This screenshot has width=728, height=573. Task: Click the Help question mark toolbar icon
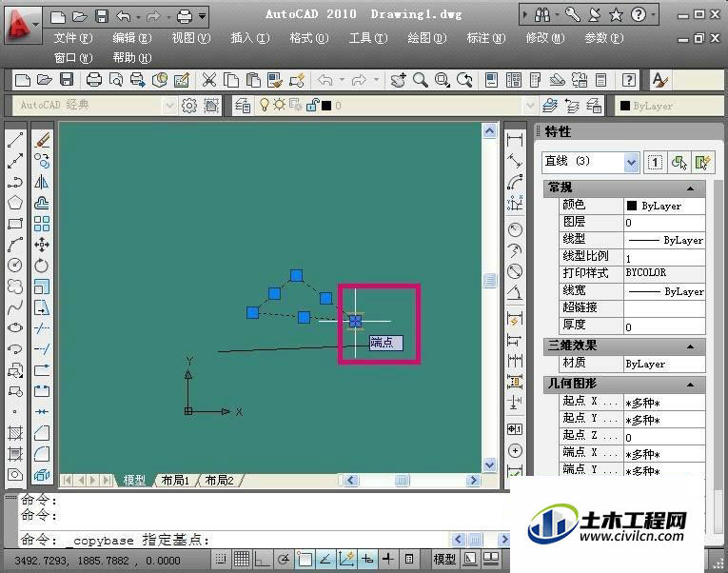629,80
